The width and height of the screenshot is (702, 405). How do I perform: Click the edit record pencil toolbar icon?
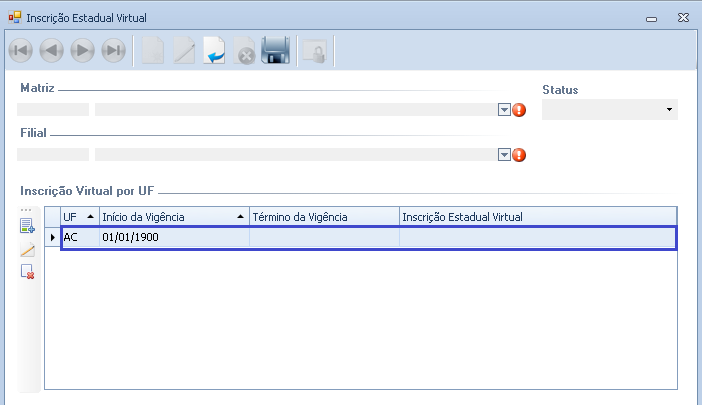(184, 51)
